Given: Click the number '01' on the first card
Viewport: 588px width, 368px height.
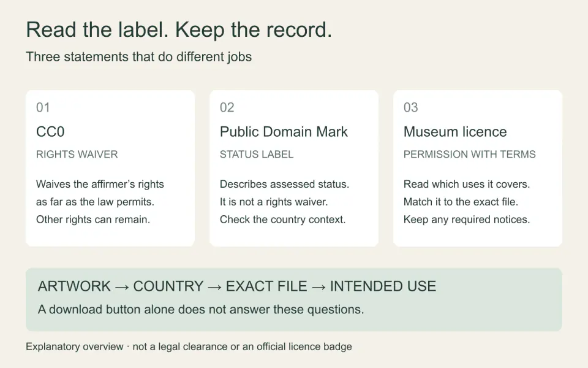Looking at the screenshot, I should click(43, 108).
